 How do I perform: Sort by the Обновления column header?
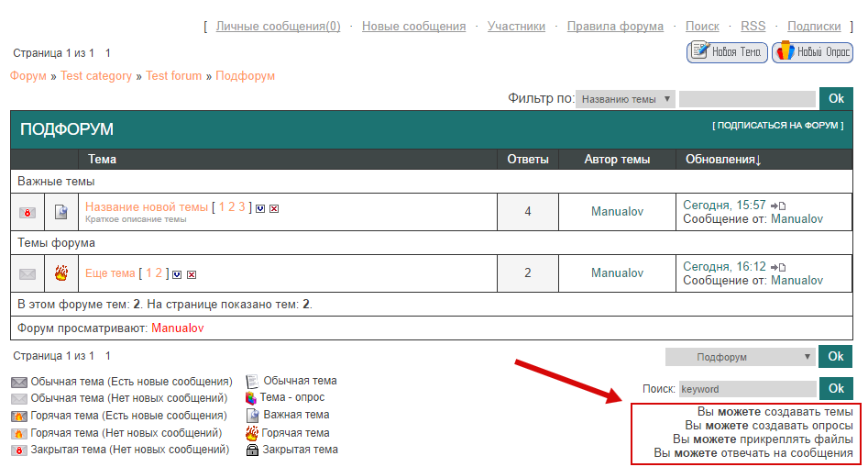(x=723, y=160)
